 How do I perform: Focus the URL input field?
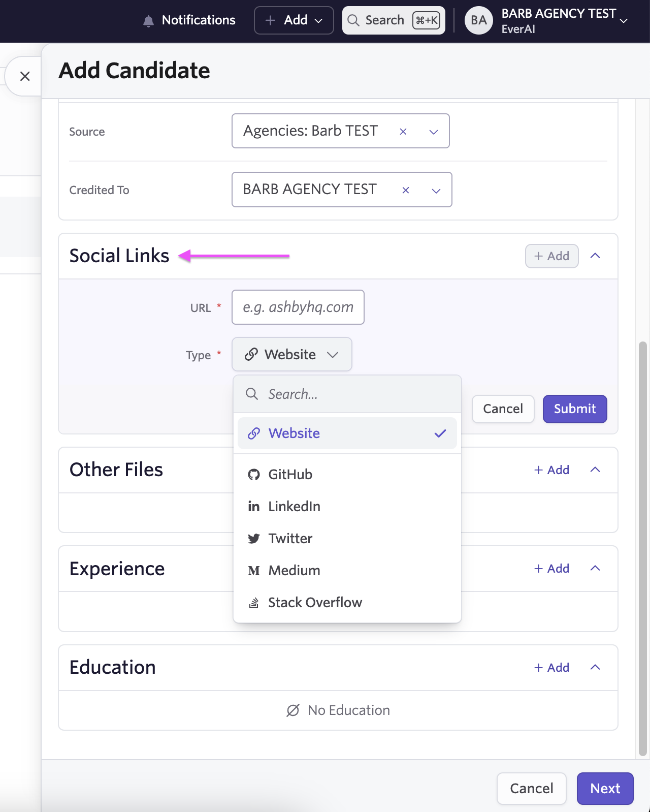tap(298, 307)
